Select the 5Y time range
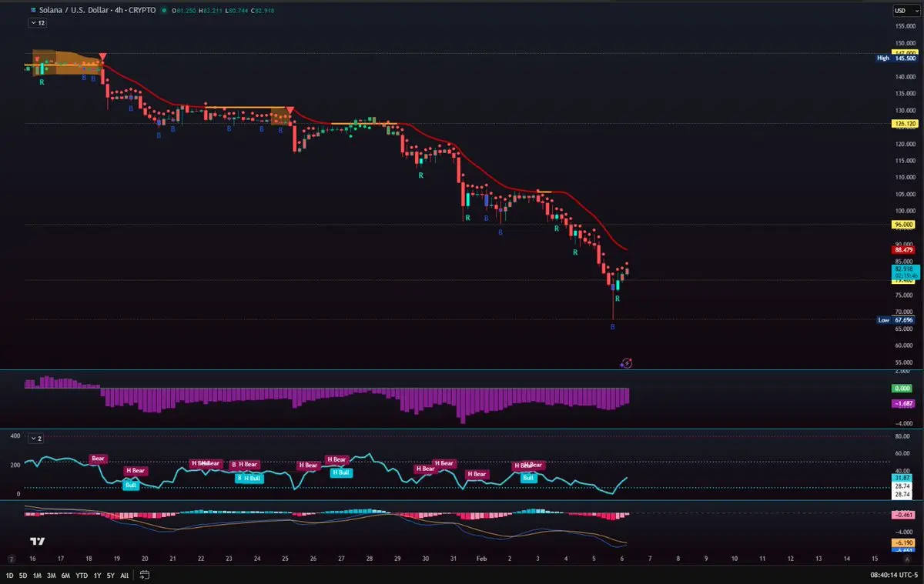The image size is (924, 584). [111, 575]
